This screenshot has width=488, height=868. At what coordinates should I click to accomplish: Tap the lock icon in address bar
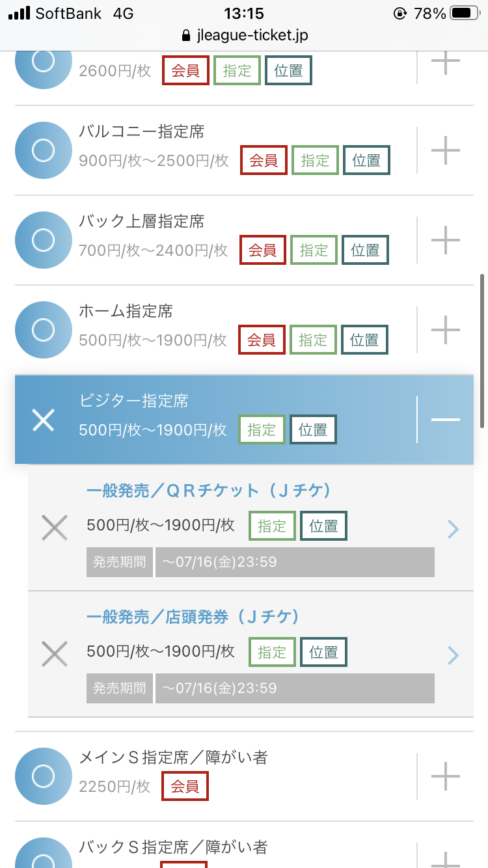tap(187, 35)
